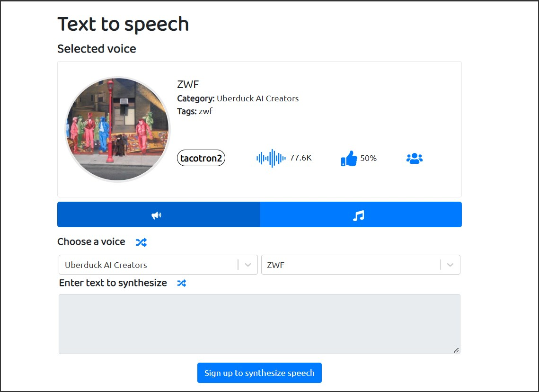This screenshot has height=392, width=539.
Task: Click the zwf tag text
Action: [206, 111]
